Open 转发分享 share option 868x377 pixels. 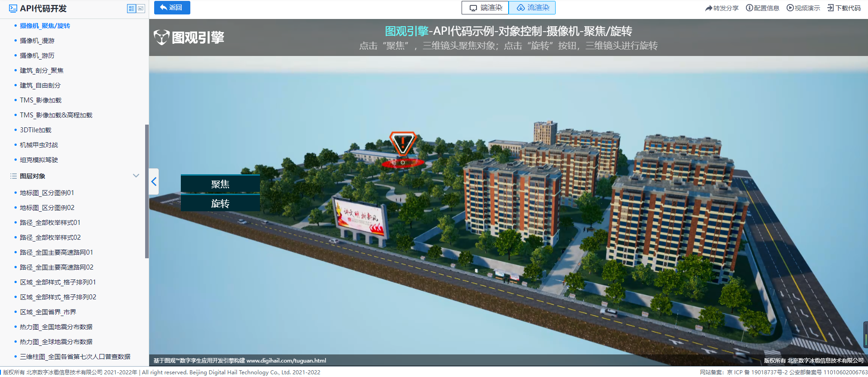pyautogui.click(x=722, y=8)
